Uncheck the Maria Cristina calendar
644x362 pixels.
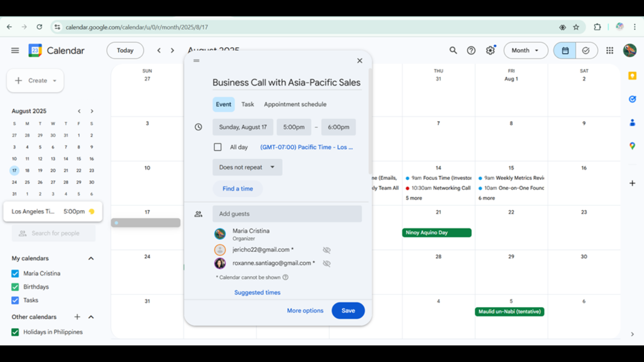pyautogui.click(x=15, y=274)
